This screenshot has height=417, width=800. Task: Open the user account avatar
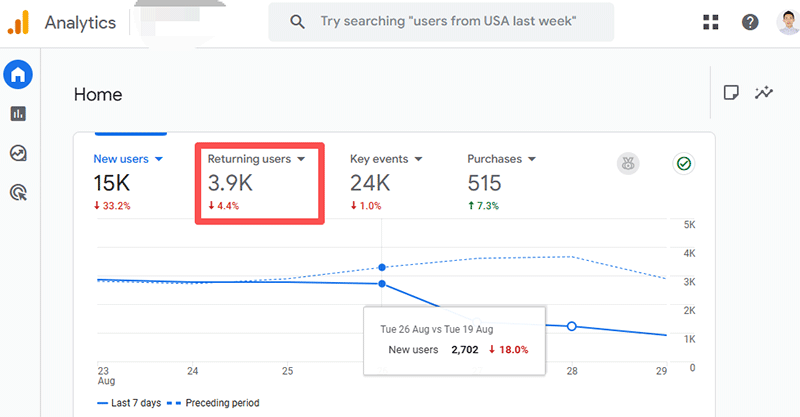coord(788,22)
